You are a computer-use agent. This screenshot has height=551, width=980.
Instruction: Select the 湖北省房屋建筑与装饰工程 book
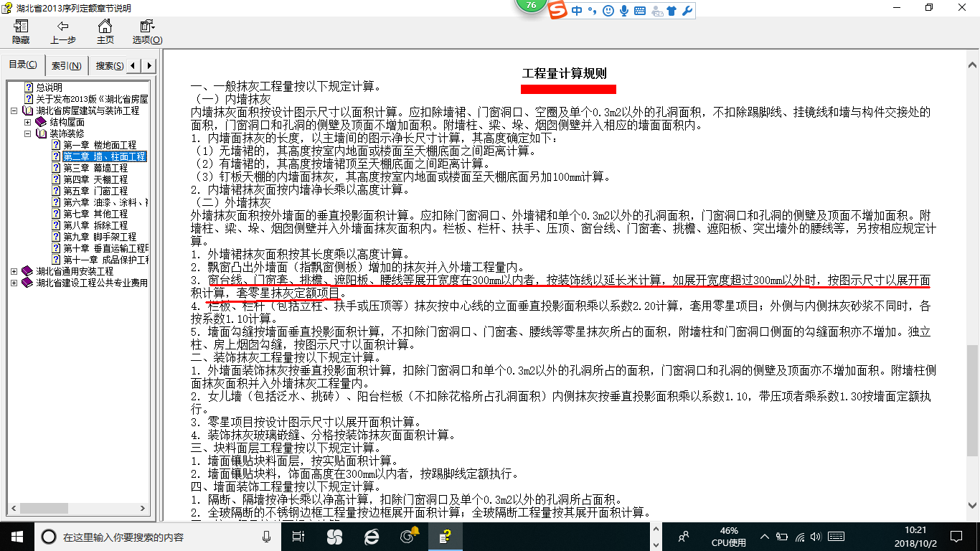pyautogui.click(x=88, y=110)
